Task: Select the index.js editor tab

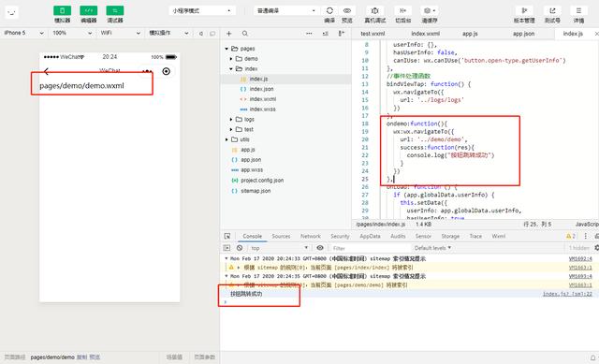Action: [573, 34]
